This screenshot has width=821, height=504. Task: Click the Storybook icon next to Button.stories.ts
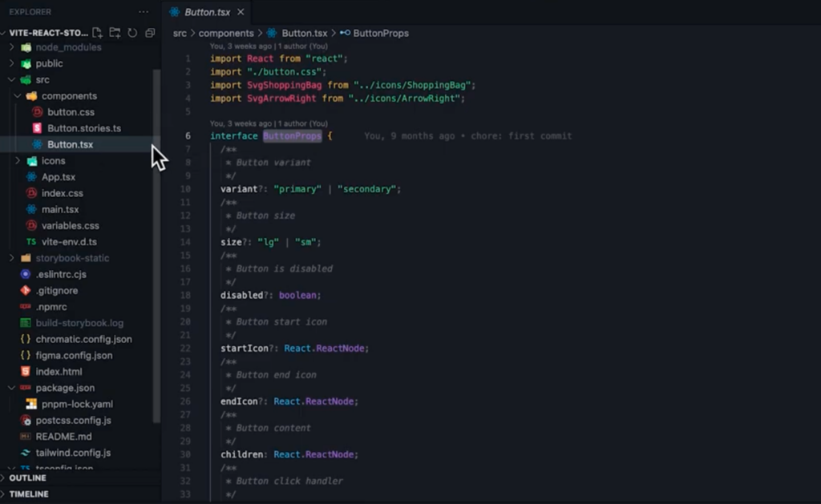tap(37, 128)
